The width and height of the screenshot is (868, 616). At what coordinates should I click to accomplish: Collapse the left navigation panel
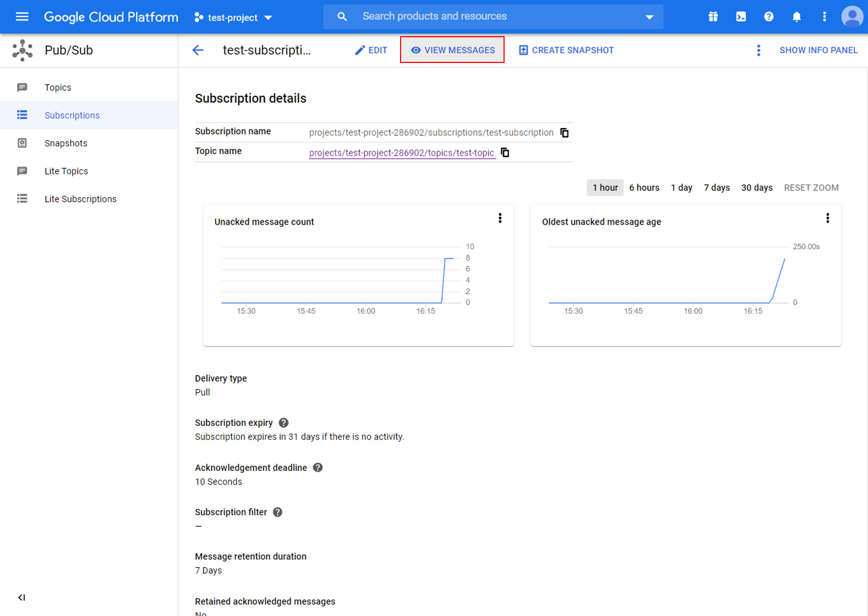point(22,597)
